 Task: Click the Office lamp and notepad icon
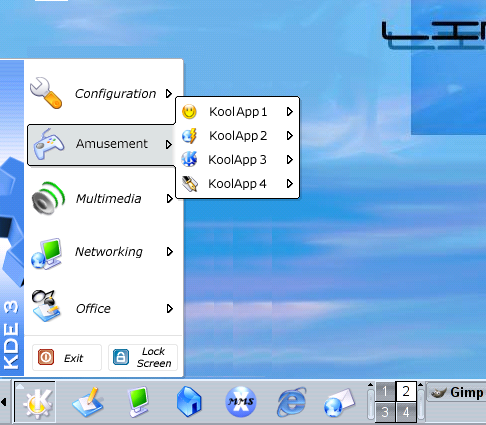click(46, 306)
